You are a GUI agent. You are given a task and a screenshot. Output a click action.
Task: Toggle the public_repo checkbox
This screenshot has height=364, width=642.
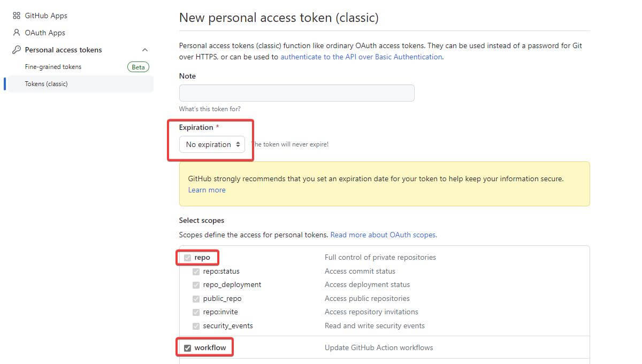click(x=196, y=299)
